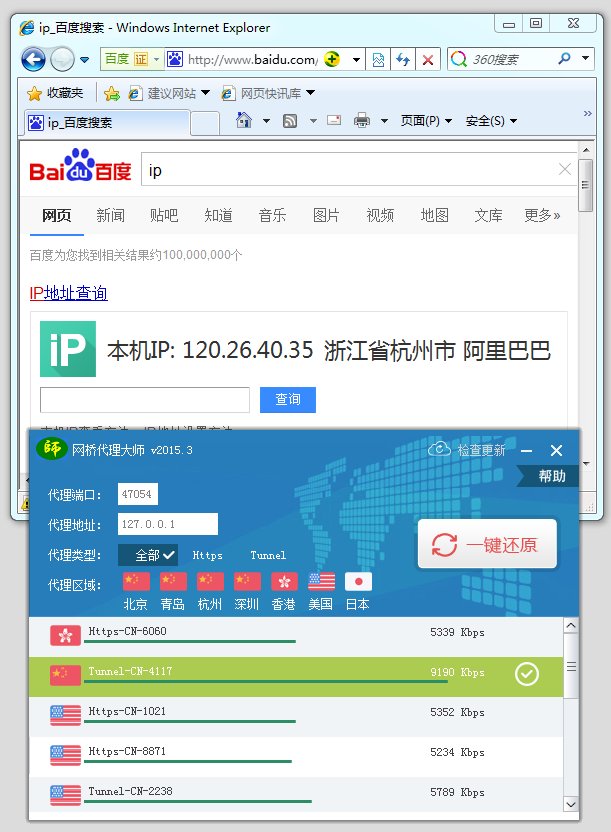Switch to the 图片 search category
This screenshot has width=611, height=832.
click(x=326, y=215)
